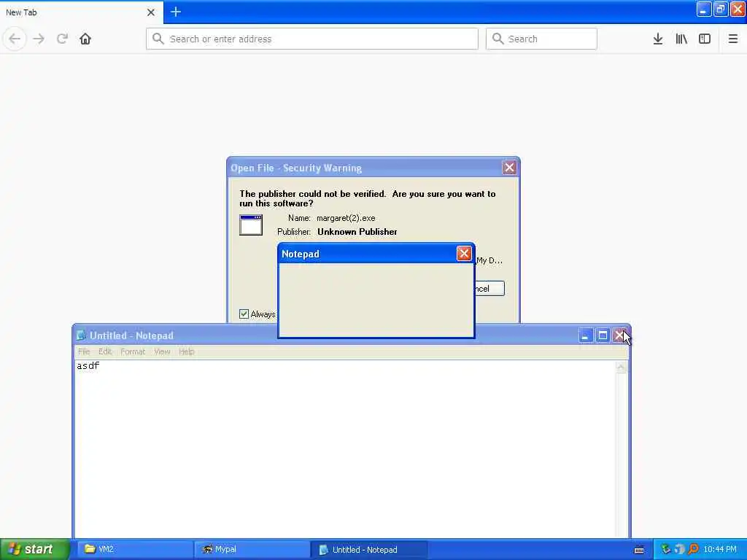Open a new tab with the plus icon
The height and width of the screenshot is (560, 747).
pos(176,12)
